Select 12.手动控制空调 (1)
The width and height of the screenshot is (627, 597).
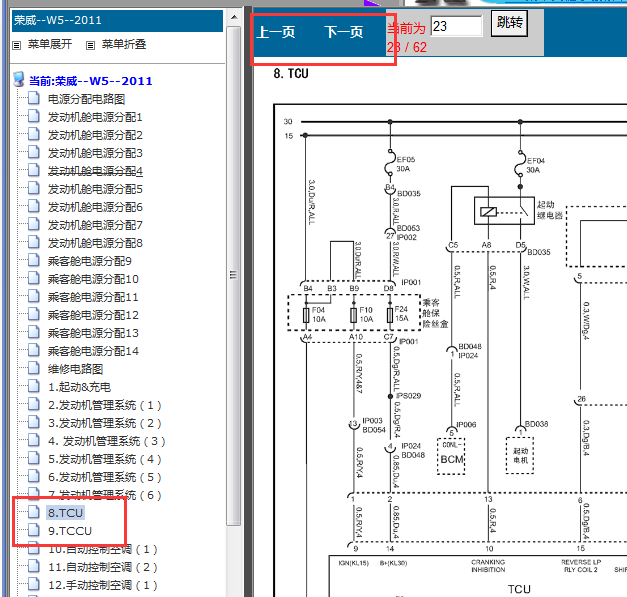click(103, 585)
